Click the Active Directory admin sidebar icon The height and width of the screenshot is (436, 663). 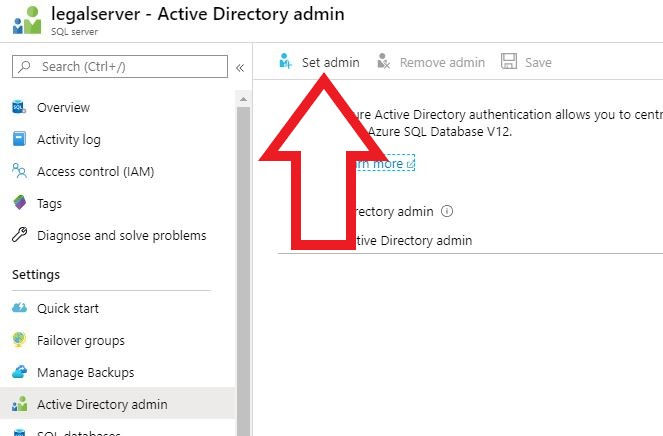point(19,404)
